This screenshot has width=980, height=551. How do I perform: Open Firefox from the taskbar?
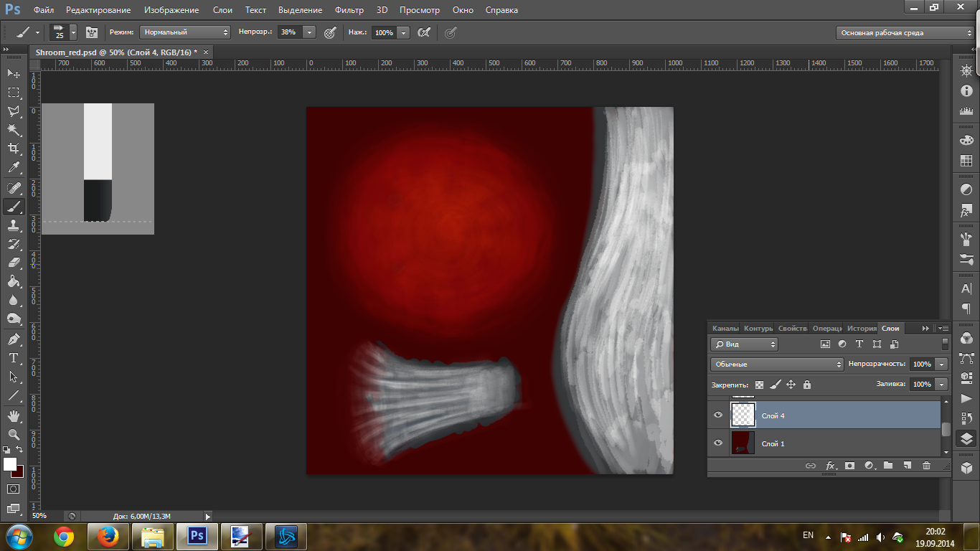pos(108,536)
